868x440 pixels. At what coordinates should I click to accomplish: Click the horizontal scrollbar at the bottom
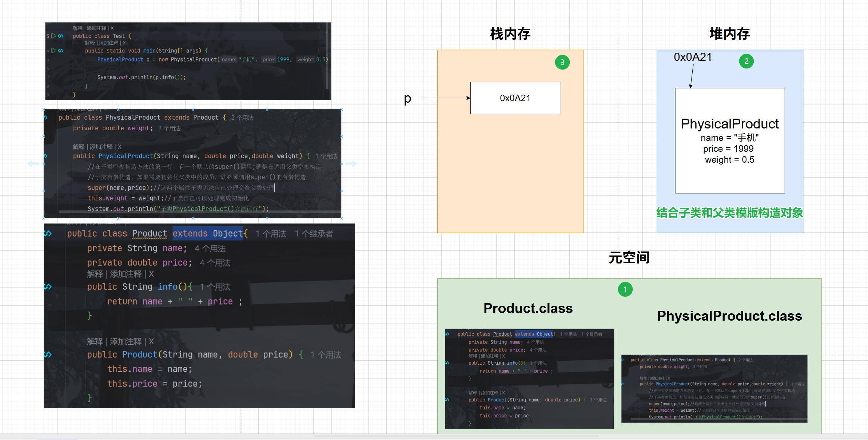coord(456,436)
